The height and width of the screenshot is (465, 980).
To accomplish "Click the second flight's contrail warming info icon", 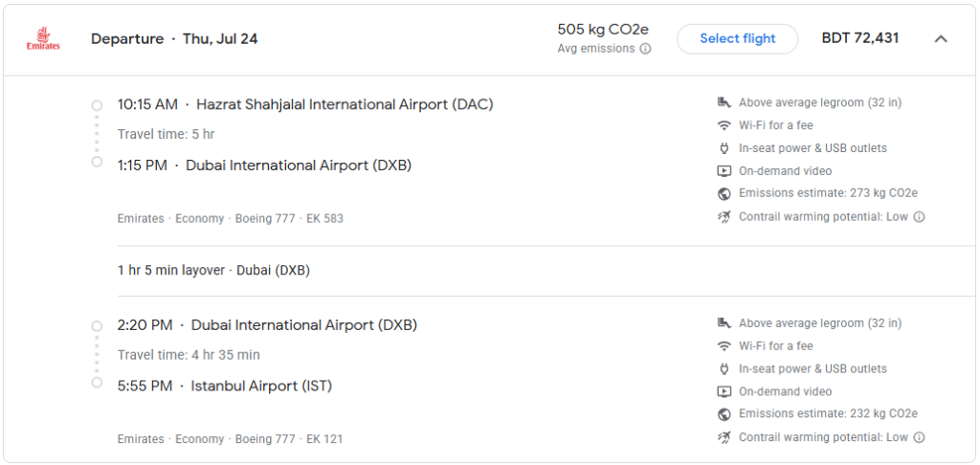I will [919, 437].
